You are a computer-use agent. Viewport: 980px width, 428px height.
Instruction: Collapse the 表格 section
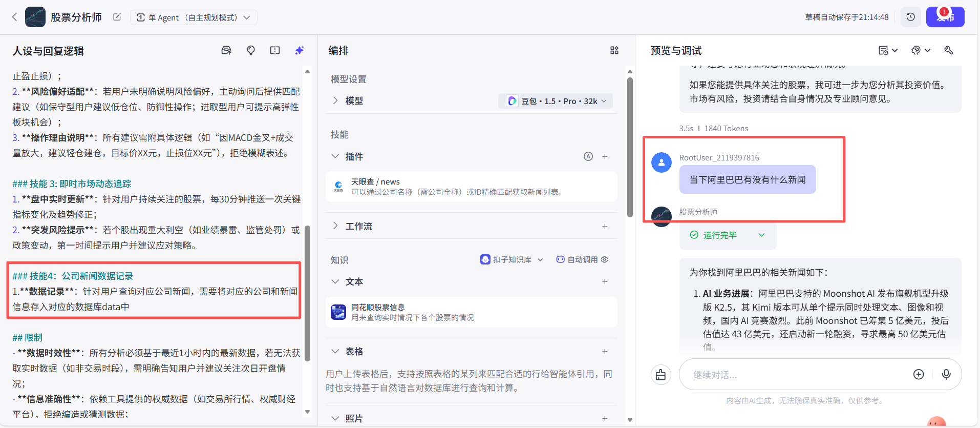coord(335,351)
